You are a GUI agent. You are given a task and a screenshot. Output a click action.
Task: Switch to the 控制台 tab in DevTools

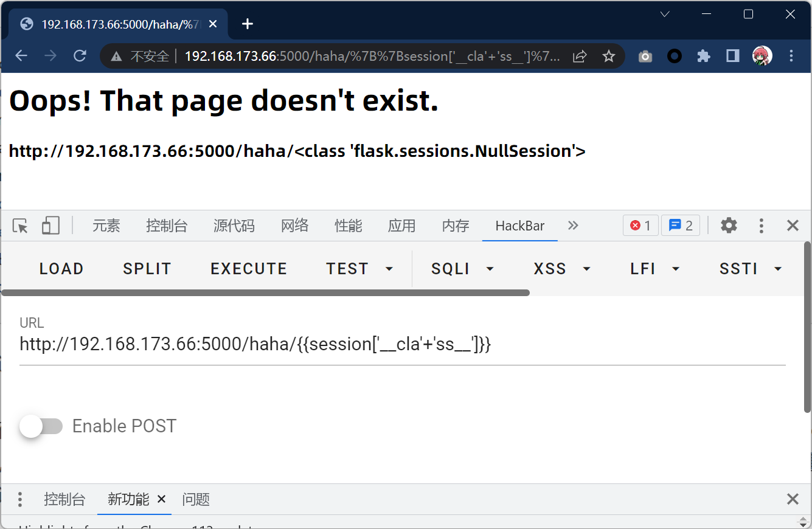pyautogui.click(x=167, y=226)
